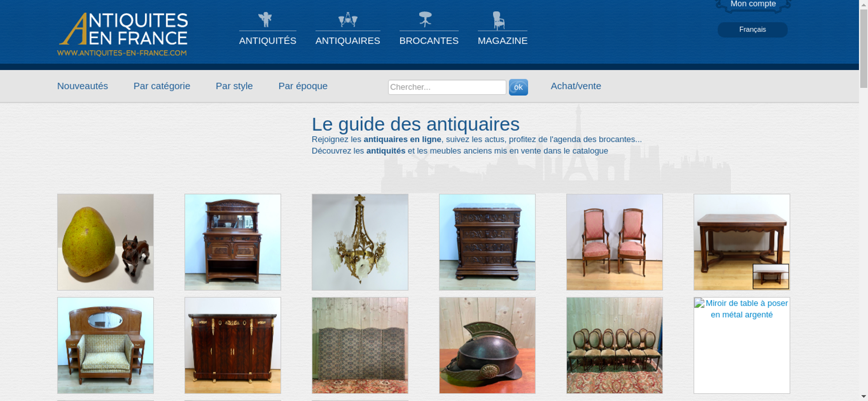Open the Par style menu
This screenshot has height=401, width=868.
[234, 86]
